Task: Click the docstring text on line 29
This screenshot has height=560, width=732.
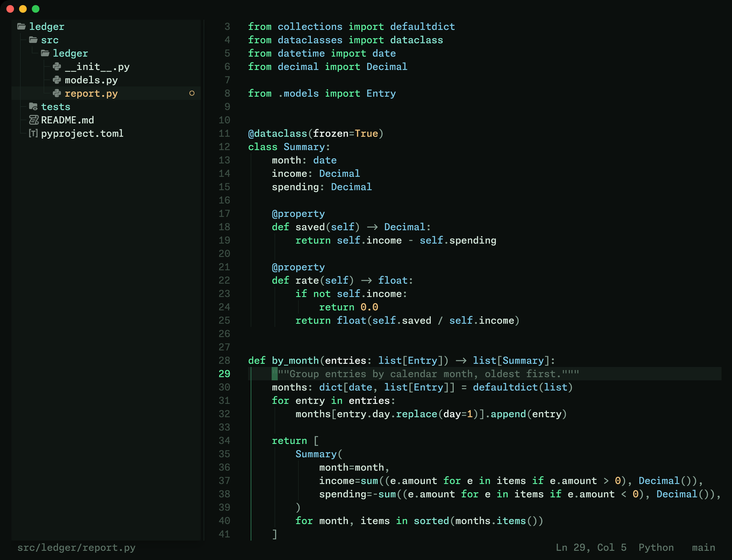Action: tap(426, 374)
